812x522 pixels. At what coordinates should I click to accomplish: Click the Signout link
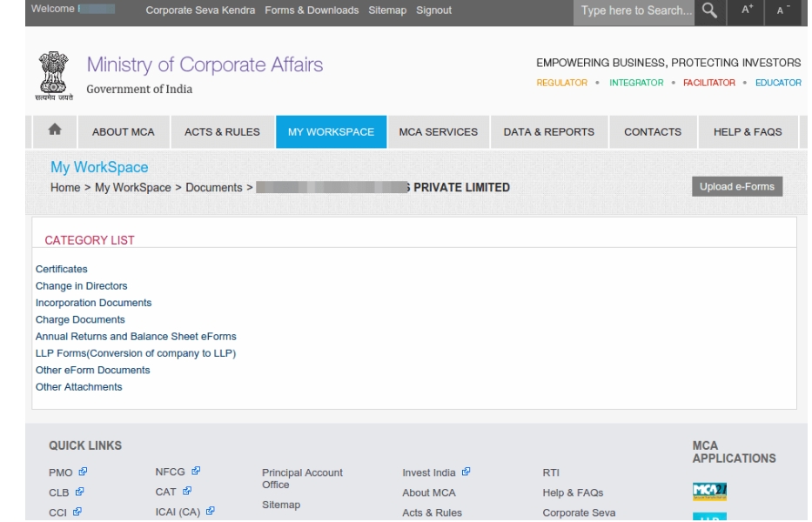(434, 10)
